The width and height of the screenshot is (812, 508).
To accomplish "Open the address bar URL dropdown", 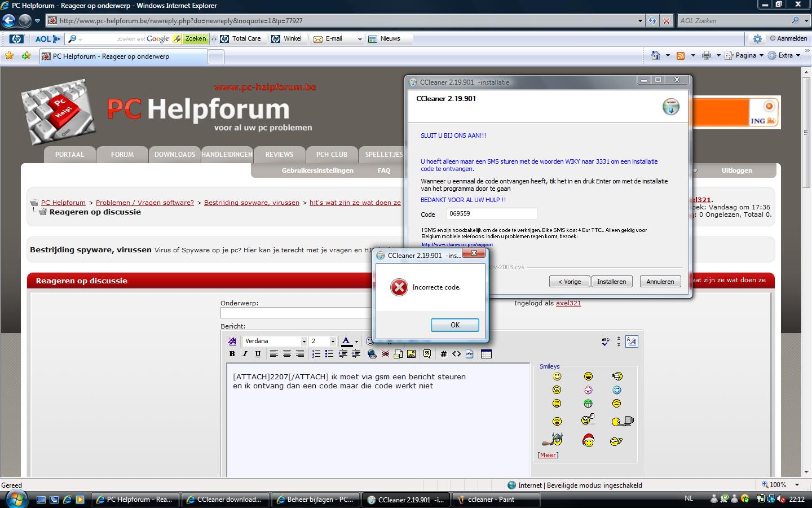I will (640, 20).
